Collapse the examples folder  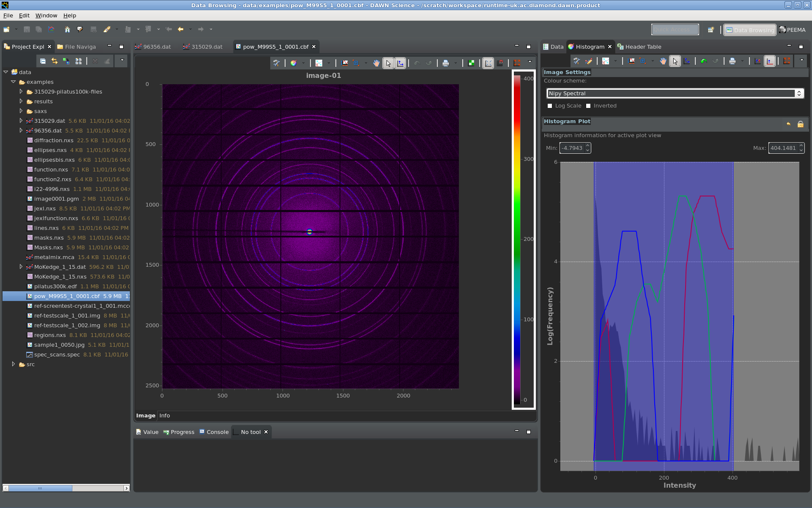tap(14, 82)
